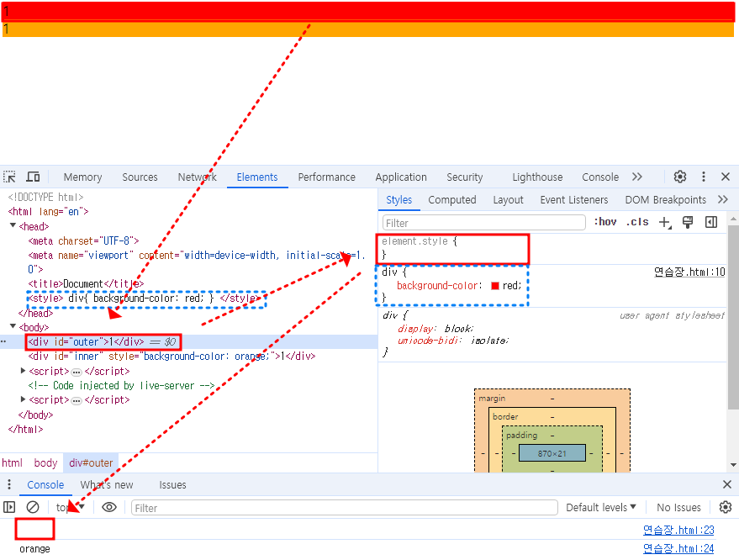Open the Default levels dropdown
The width and height of the screenshot is (739, 560).
(x=601, y=507)
